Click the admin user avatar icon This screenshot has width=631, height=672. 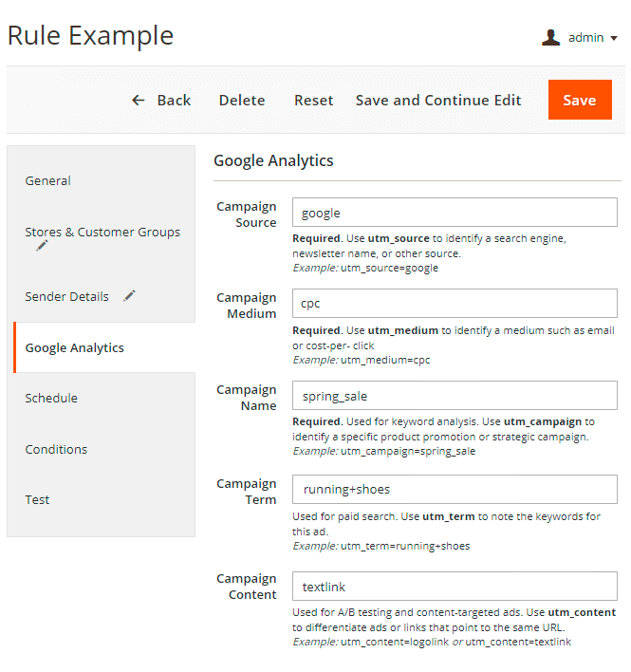point(550,38)
